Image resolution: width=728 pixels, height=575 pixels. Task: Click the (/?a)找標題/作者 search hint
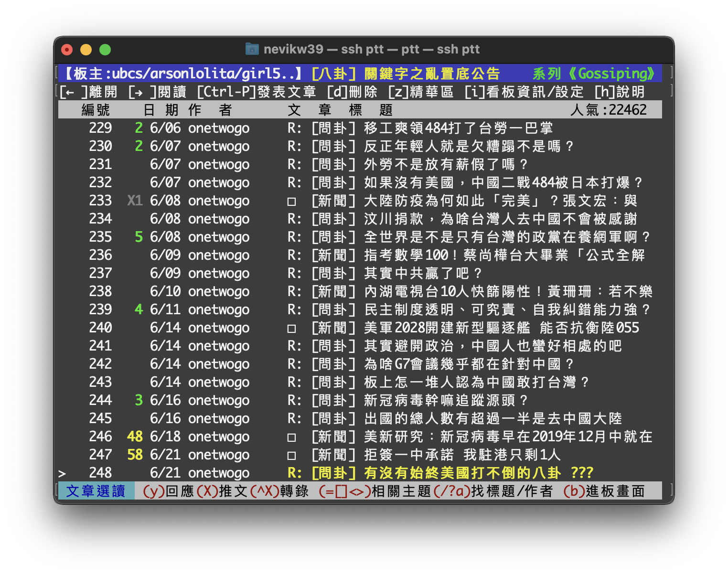click(x=493, y=491)
